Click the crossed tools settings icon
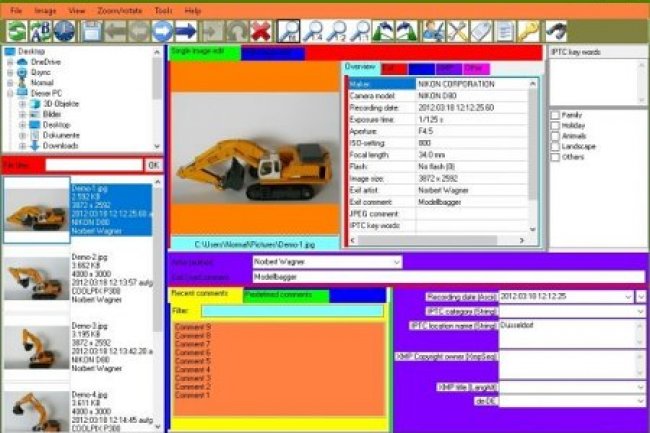Viewport: 650px width, 433px height. (457, 31)
